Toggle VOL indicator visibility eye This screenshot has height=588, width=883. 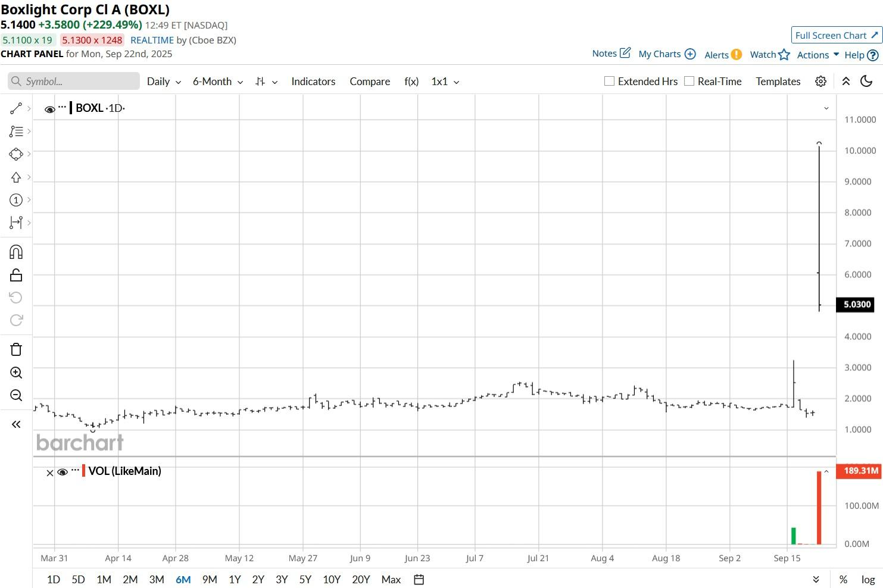pos(63,472)
